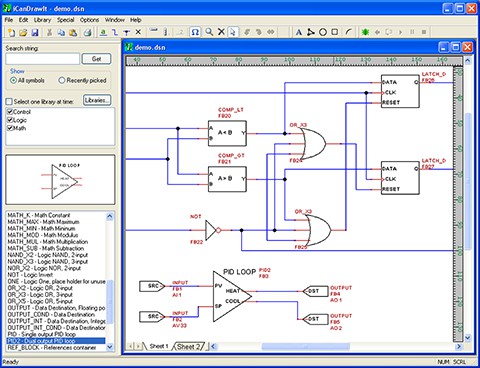Click the Search string input field
480x368 pixels.
43,59
